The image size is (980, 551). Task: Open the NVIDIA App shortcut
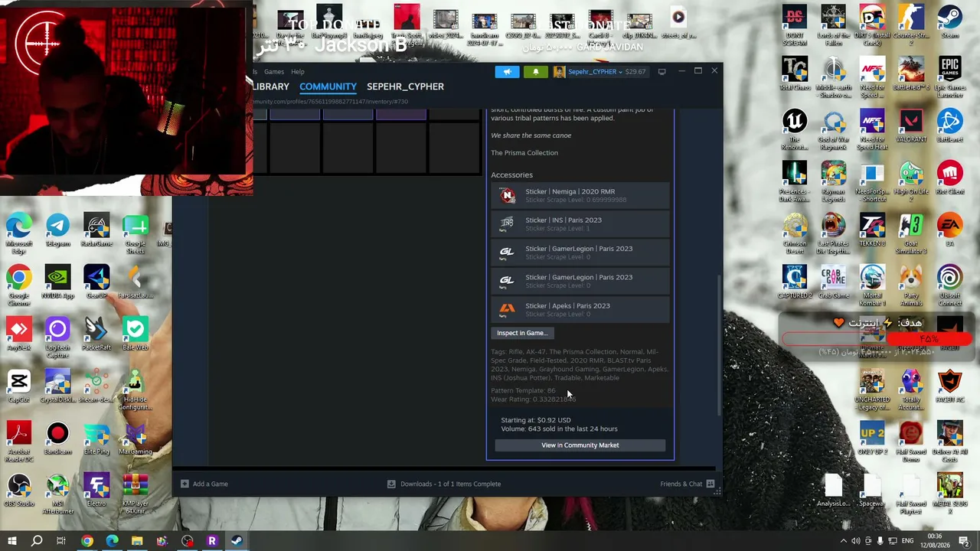(57, 282)
